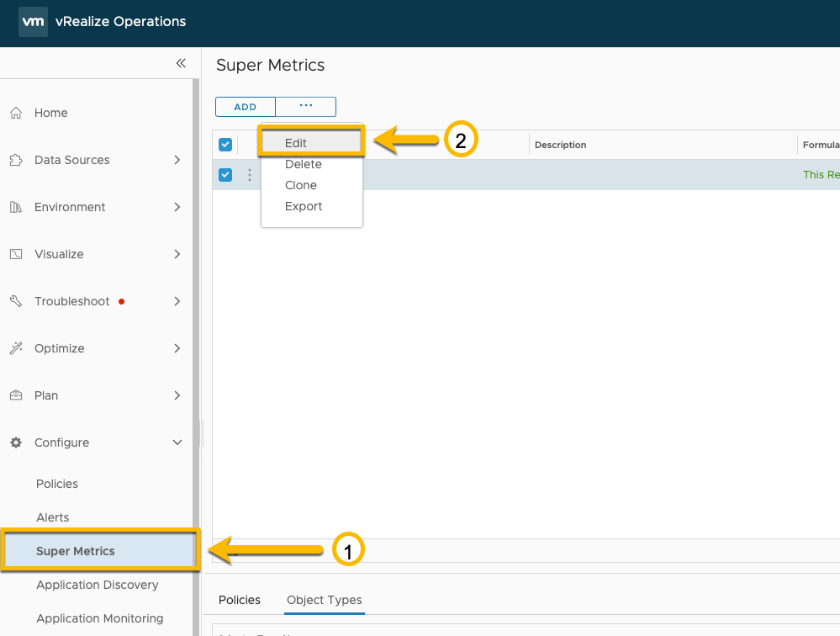The image size is (840, 636).
Task: Collapse the sidebar with double-chevron icon
Action: coord(181,63)
